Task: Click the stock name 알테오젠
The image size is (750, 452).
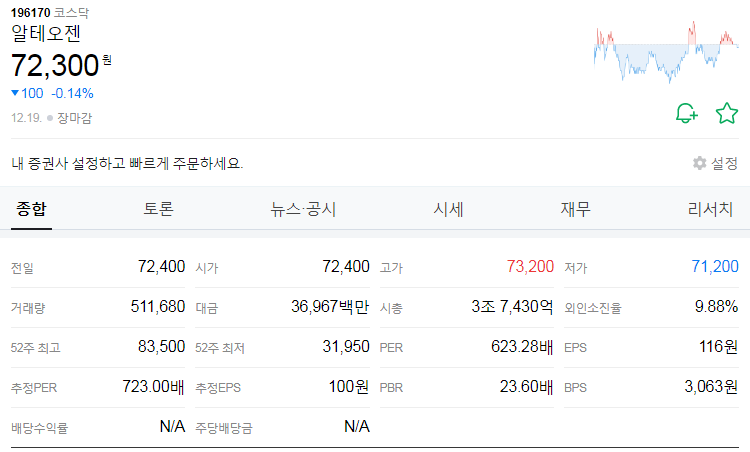Action: coord(46,33)
